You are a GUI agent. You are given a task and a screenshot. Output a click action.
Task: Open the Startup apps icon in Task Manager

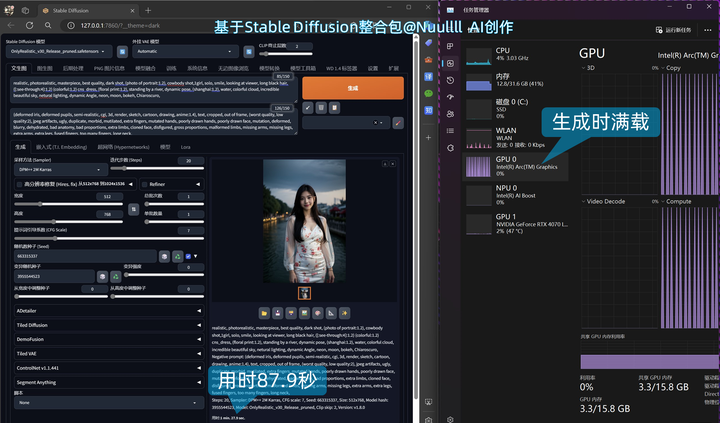pos(450,97)
